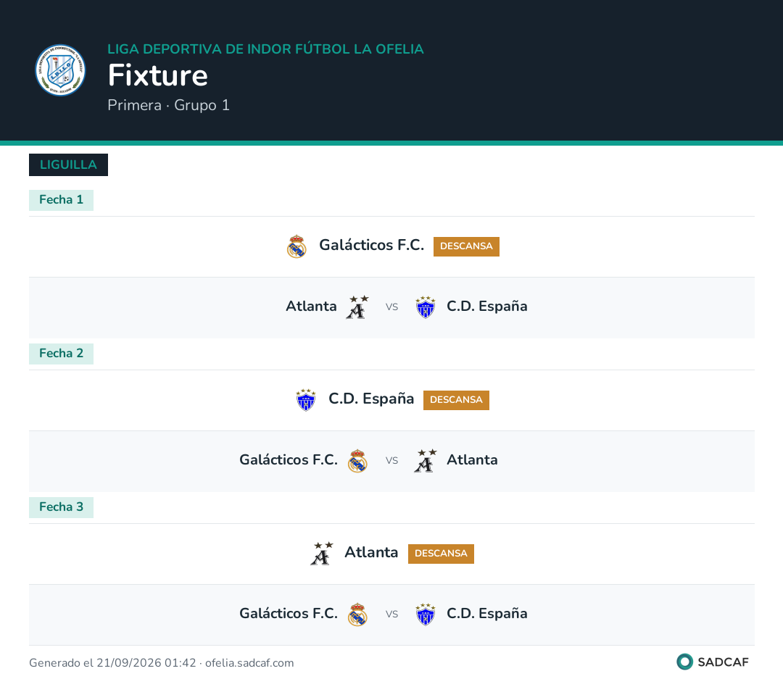Click the Liga Deportiva de Indor Fútbol title
The image size is (783, 700).
point(265,49)
